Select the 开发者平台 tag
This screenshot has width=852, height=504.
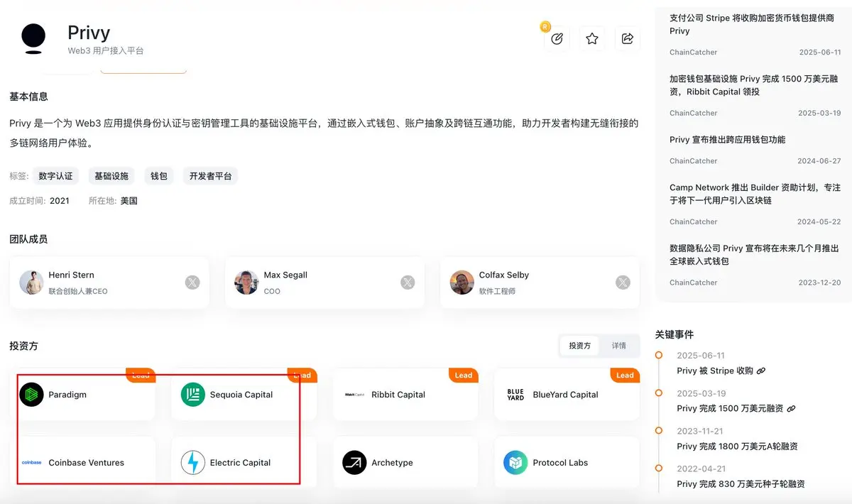coord(210,176)
